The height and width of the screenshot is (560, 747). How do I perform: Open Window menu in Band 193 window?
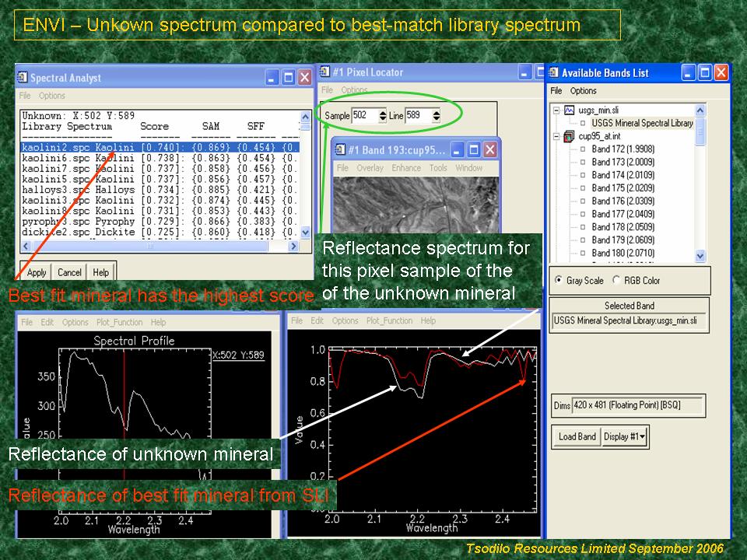pos(468,168)
